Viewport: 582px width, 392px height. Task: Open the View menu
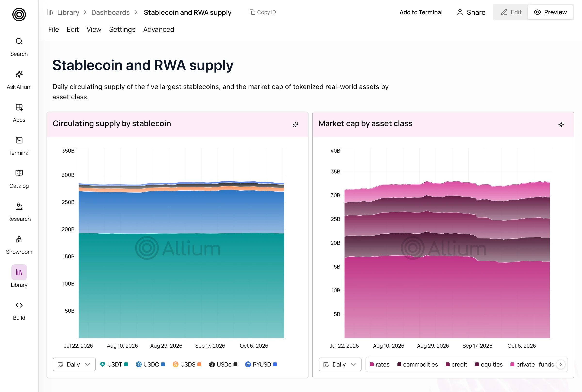[94, 30]
